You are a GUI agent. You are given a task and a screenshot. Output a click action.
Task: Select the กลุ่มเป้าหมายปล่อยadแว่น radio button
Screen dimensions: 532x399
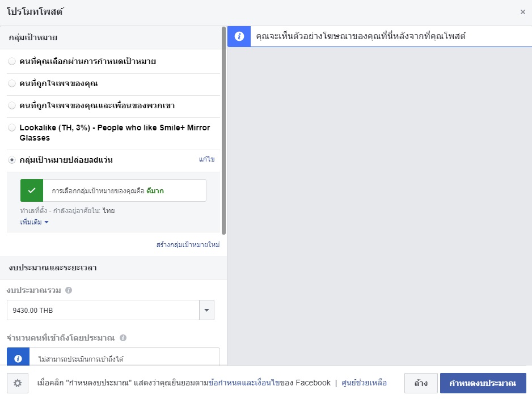pos(12,160)
